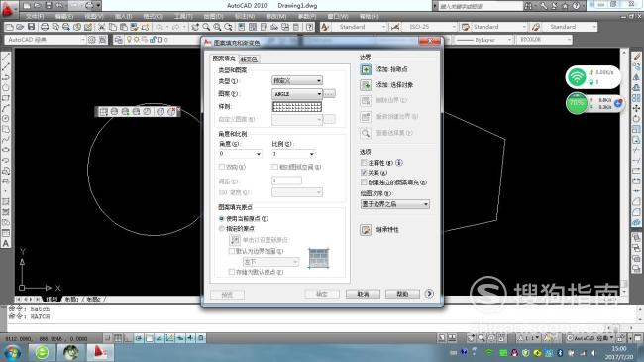Click the more options arrow button in dialog
Screen dimensions: 644x362
(429, 294)
